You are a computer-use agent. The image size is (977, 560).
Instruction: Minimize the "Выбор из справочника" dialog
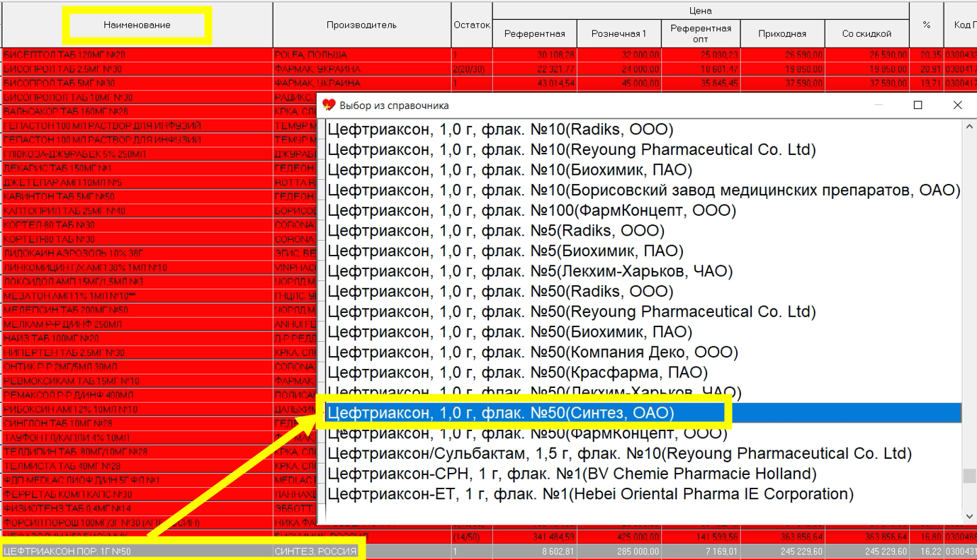[x=879, y=105]
